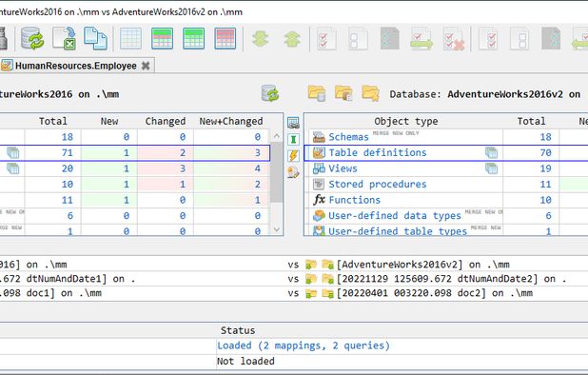Select the second all-green table toolbar icon
Viewport: 588px width, 375px height.
pyautogui.click(x=194, y=38)
